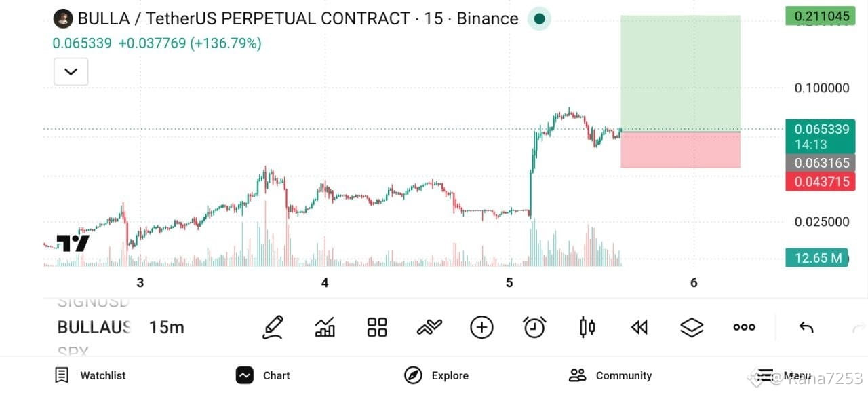Switch to the Watchlist tab

(x=90, y=375)
